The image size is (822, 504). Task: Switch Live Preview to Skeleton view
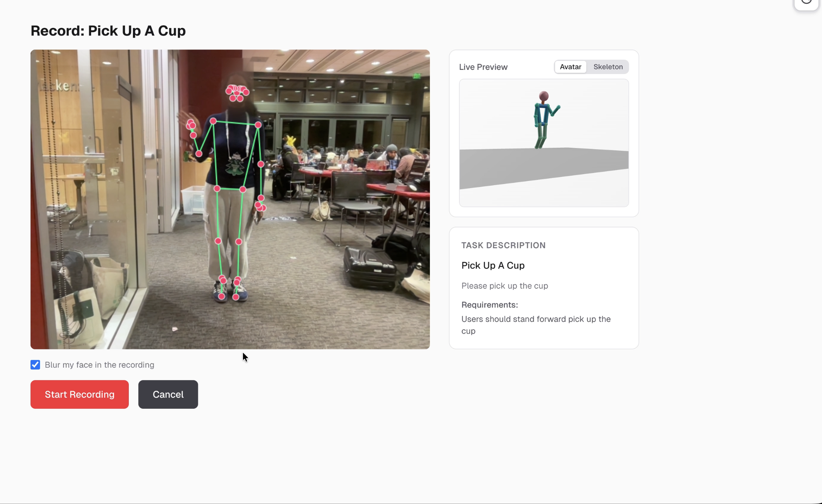(x=607, y=67)
